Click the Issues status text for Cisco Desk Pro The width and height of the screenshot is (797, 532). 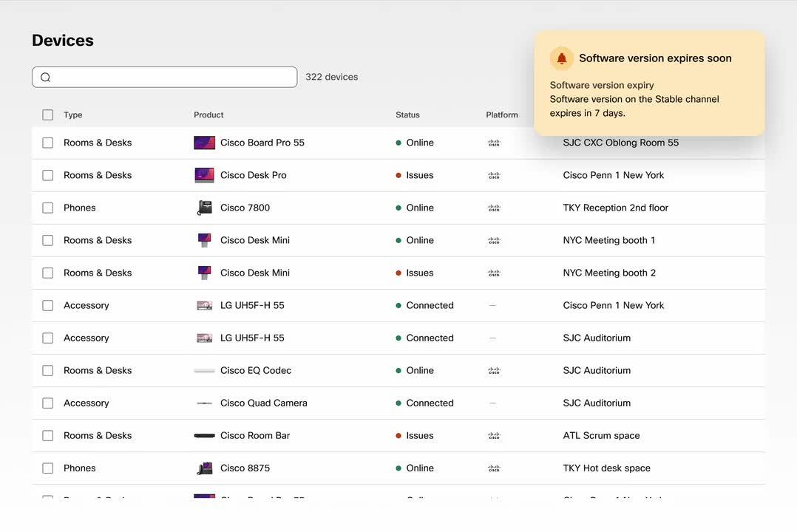point(420,175)
